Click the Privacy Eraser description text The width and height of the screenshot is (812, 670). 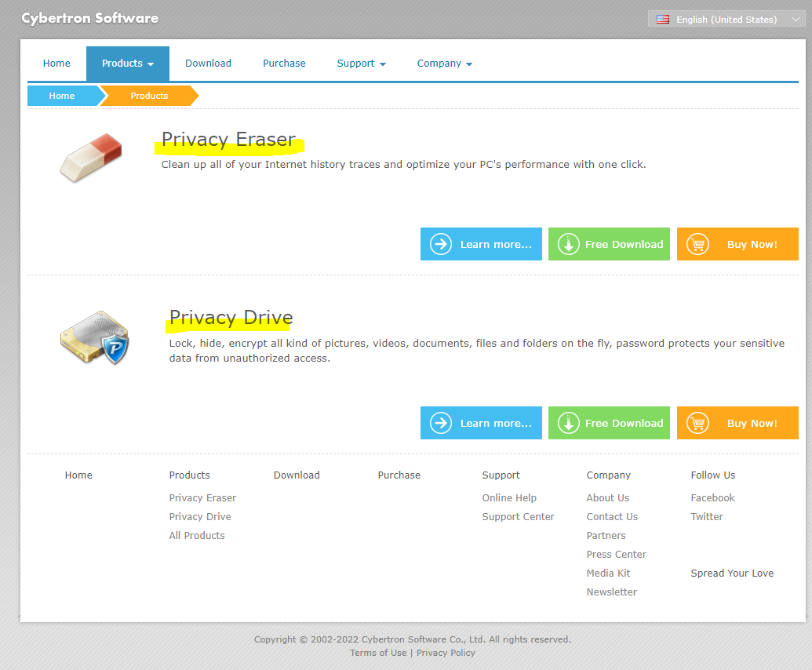pyautogui.click(x=403, y=164)
